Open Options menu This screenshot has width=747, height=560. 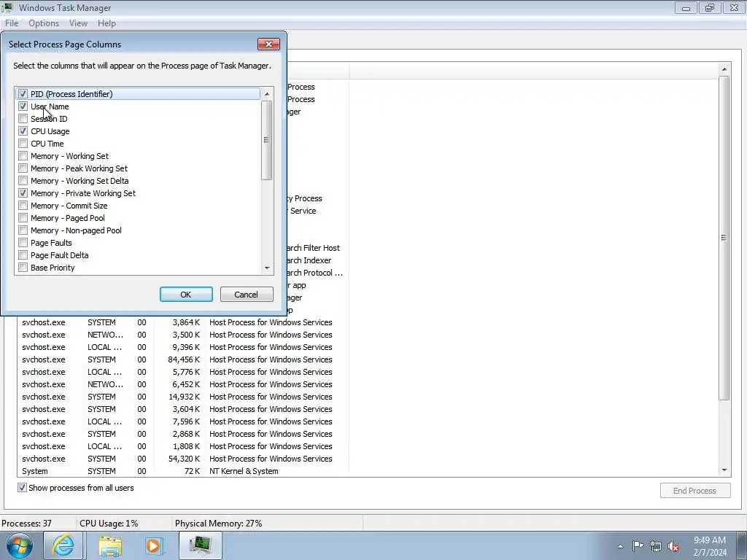(x=44, y=23)
